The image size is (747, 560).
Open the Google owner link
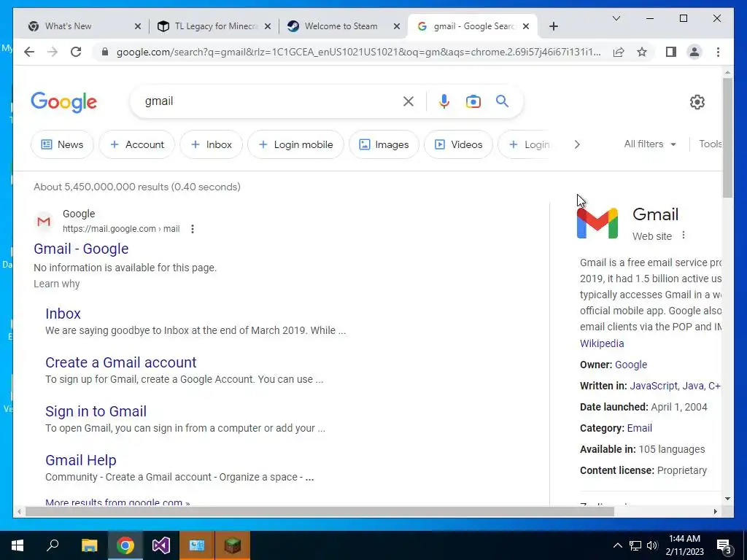(x=631, y=365)
